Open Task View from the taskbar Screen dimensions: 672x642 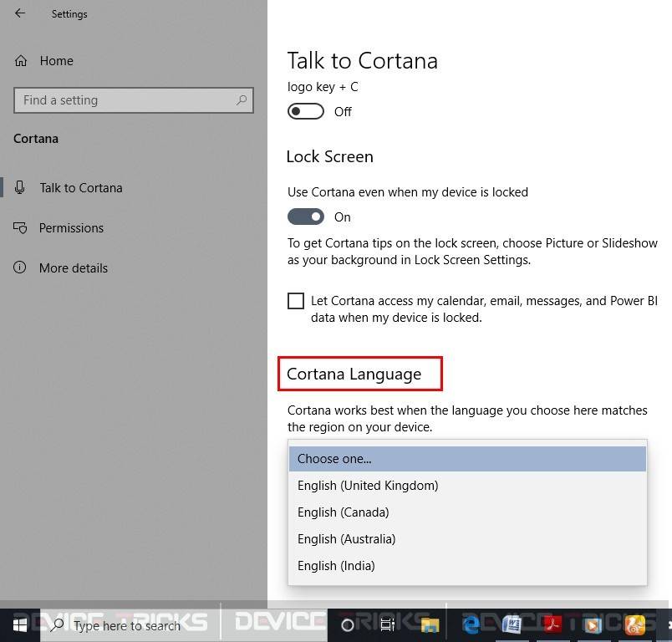tap(387, 624)
